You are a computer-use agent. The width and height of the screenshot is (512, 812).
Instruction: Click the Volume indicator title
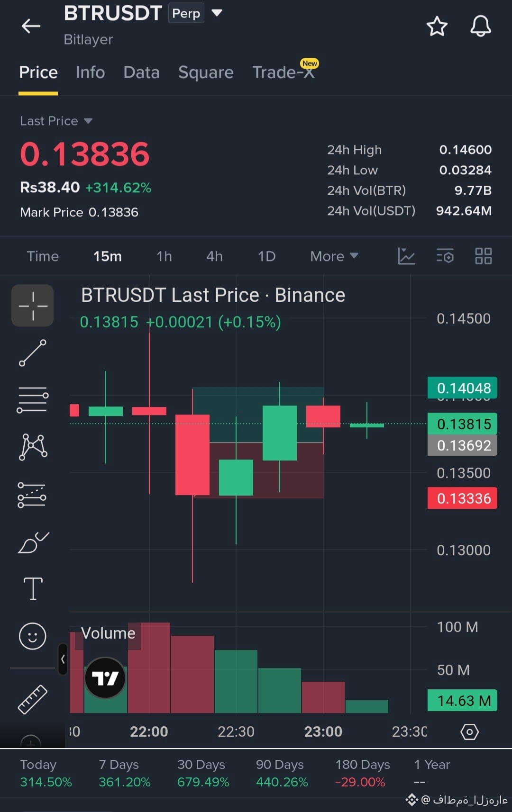[108, 633]
